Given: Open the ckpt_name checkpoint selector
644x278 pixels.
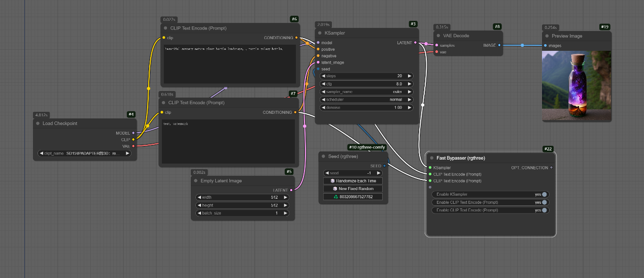Looking at the screenshot, I should tap(85, 153).
